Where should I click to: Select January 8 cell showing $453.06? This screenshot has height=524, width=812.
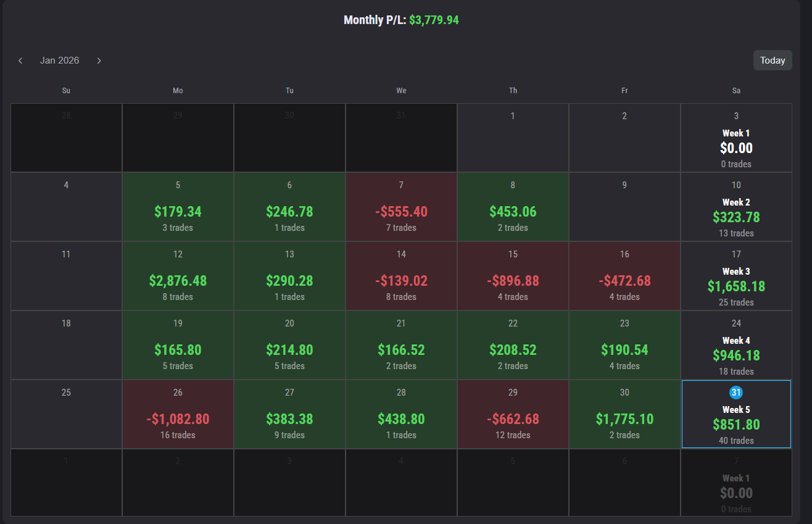(x=513, y=207)
